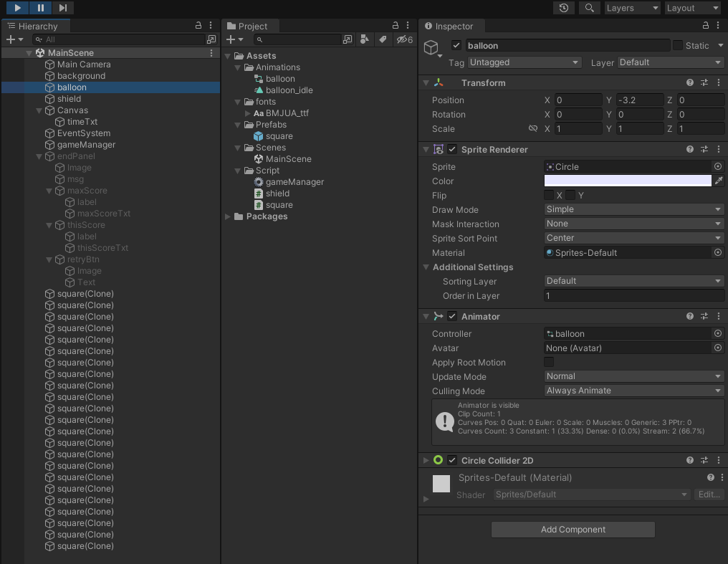This screenshot has height=564, width=728.
Task: Select Main Camera in the Hierarchy
Action: [84, 64]
